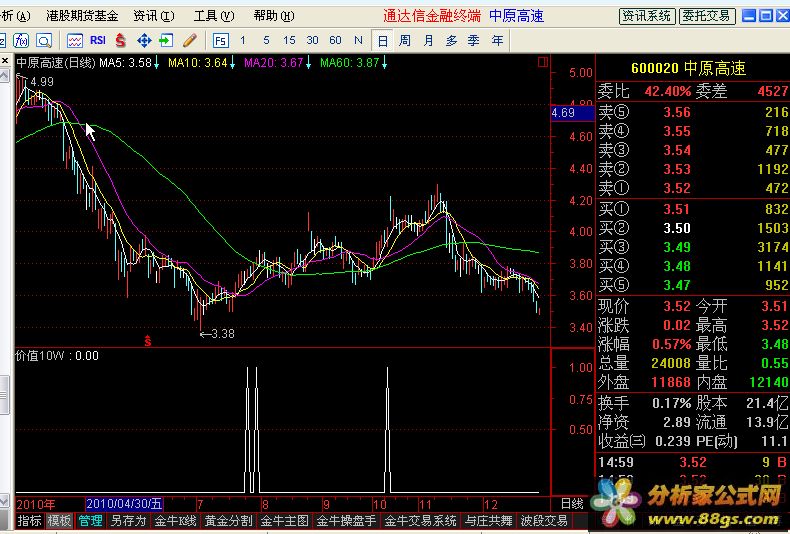This screenshot has width=790, height=534.
Task: Select the 周 weekly period
Action: (x=405, y=40)
